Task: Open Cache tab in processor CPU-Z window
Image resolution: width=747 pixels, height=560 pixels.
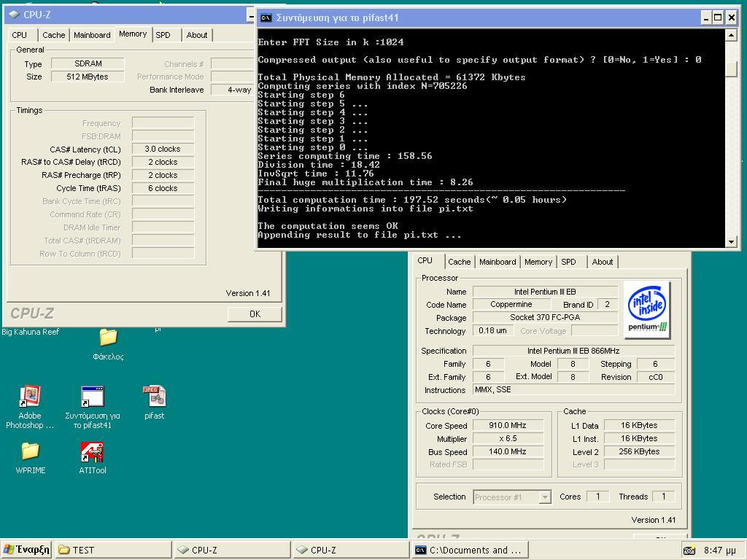Action: pyautogui.click(x=460, y=262)
